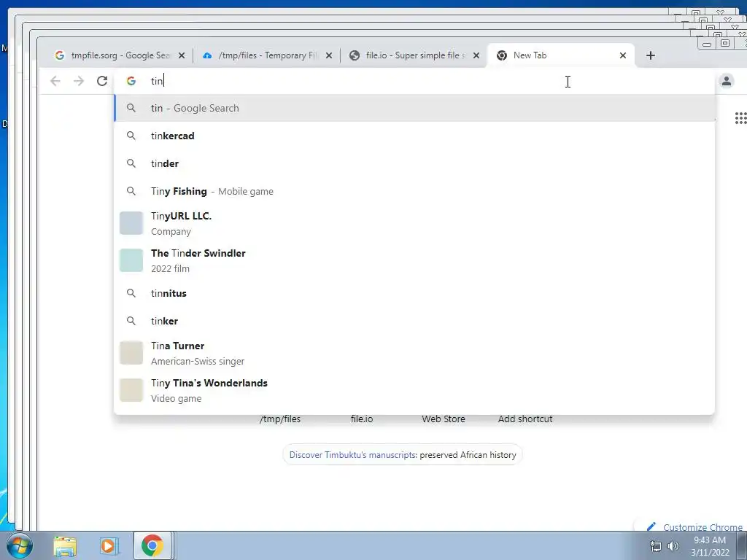Click Tiny Tina's Wonderlands thumbnail image
Viewport: 747px width, 560px height.
(131, 391)
